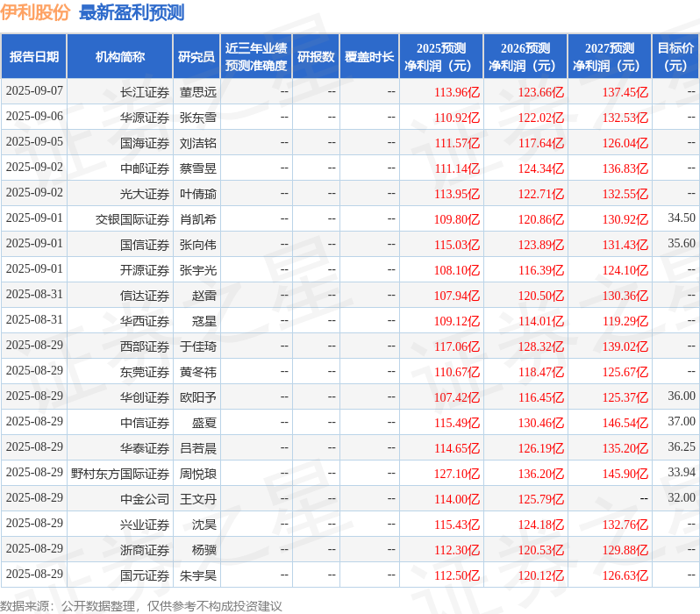
Task: Click the 伊利股份 title text
Action: coord(35,12)
